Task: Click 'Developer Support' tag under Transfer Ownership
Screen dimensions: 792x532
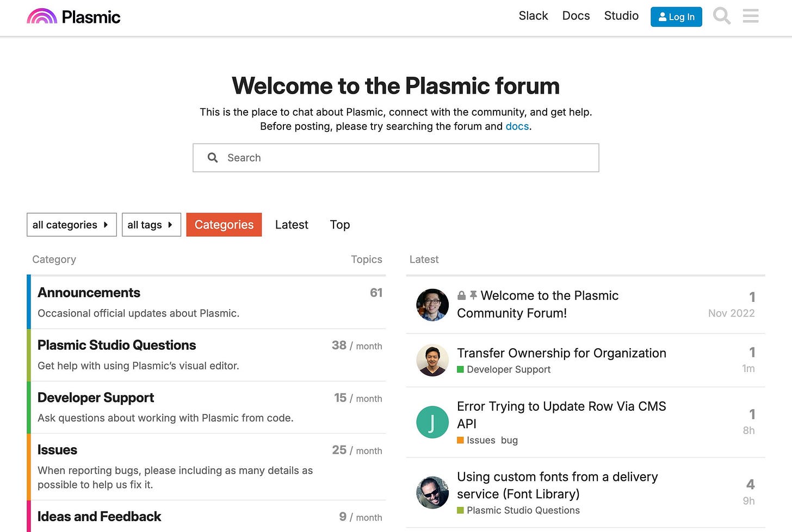Action: pos(504,369)
